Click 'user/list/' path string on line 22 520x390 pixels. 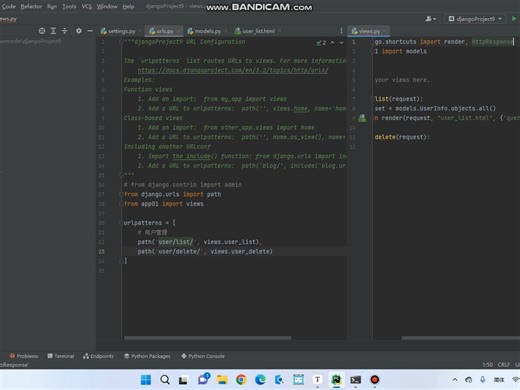[176, 242]
